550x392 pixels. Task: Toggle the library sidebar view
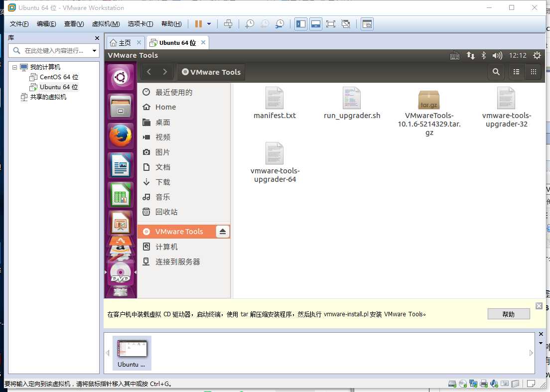301,24
